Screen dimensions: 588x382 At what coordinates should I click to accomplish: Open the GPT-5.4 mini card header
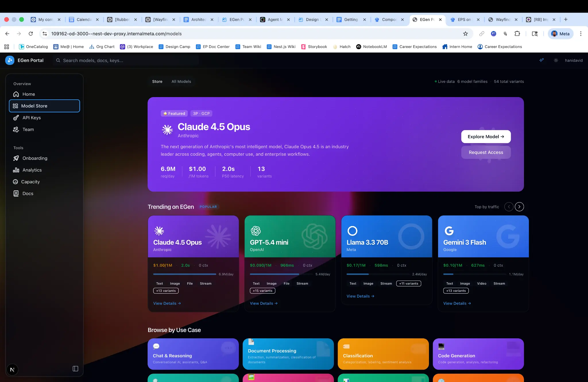(290, 237)
